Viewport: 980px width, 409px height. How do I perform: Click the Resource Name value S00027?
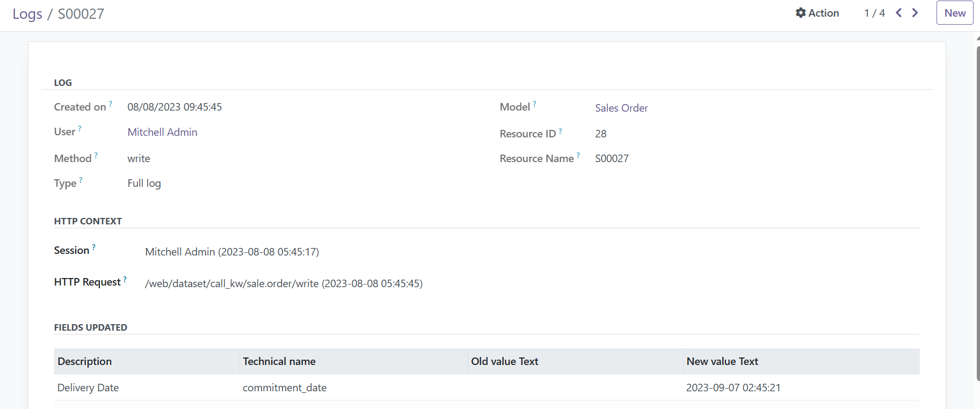coord(612,158)
